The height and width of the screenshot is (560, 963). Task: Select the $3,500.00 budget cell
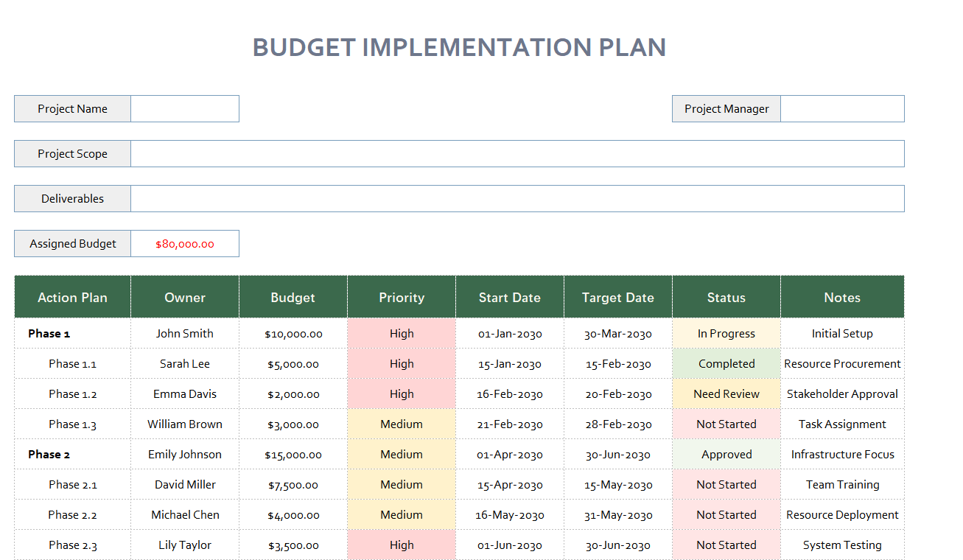293,545
